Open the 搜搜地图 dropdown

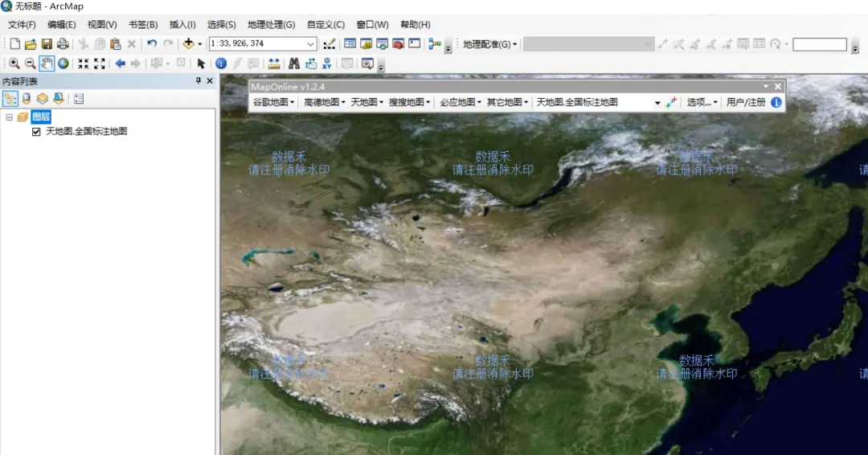(x=409, y=102)
